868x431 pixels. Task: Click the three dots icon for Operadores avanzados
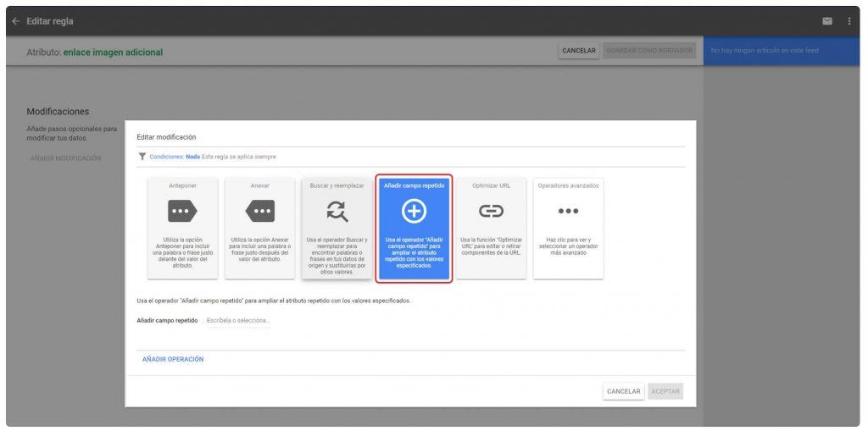(x=569, y=211)
